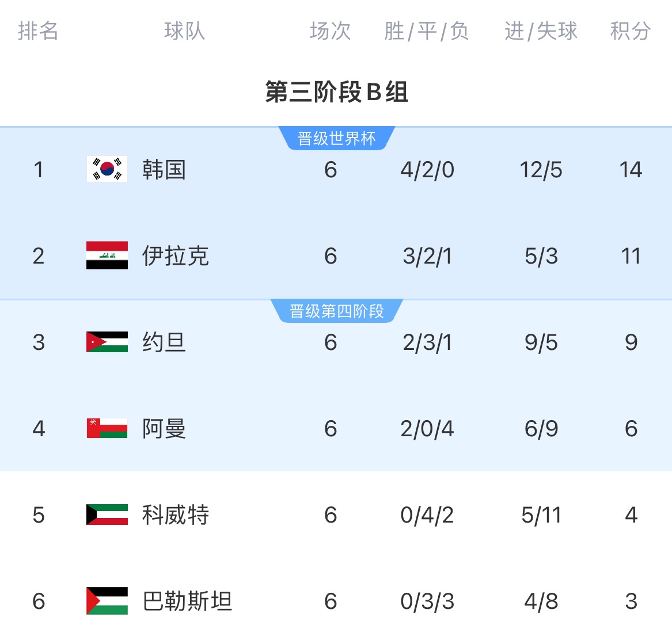Click the Jordan flag icon
This screenshot has height=644, width=672.
(107, 342)
